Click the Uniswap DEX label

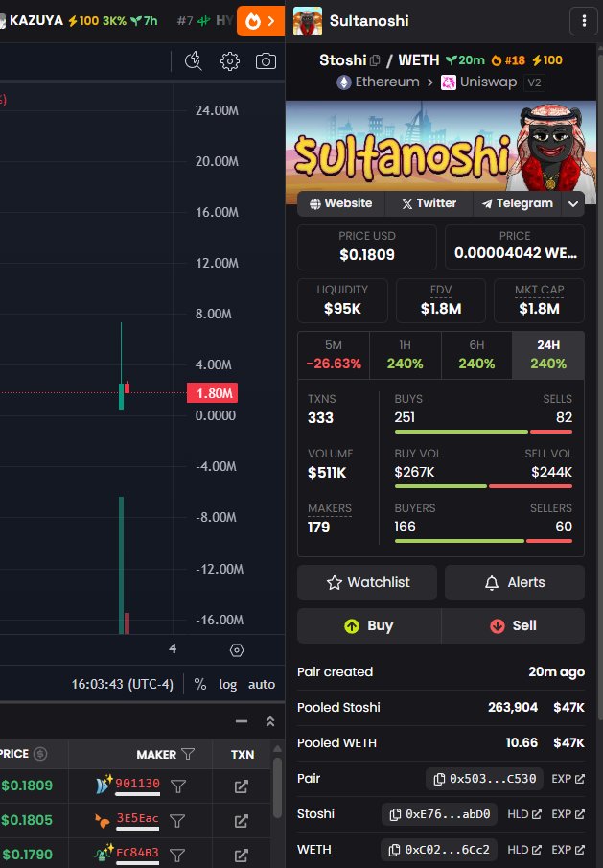tap(479, 82)
